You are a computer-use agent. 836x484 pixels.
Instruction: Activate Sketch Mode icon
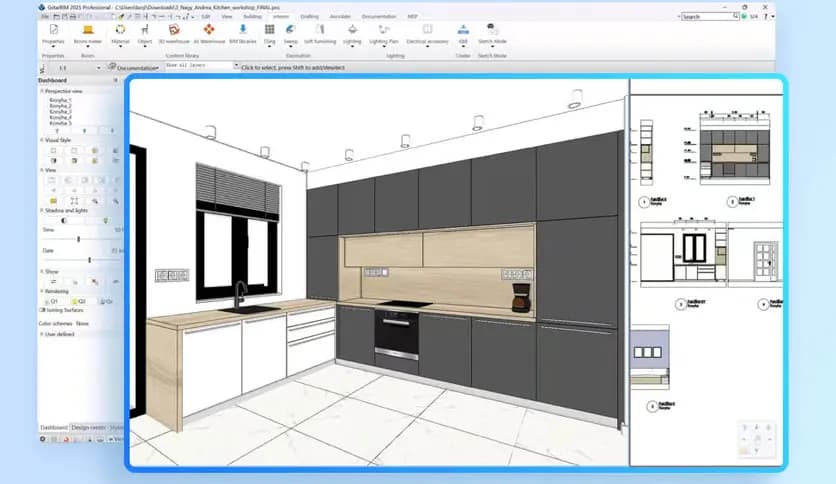(x=492, y=29)
